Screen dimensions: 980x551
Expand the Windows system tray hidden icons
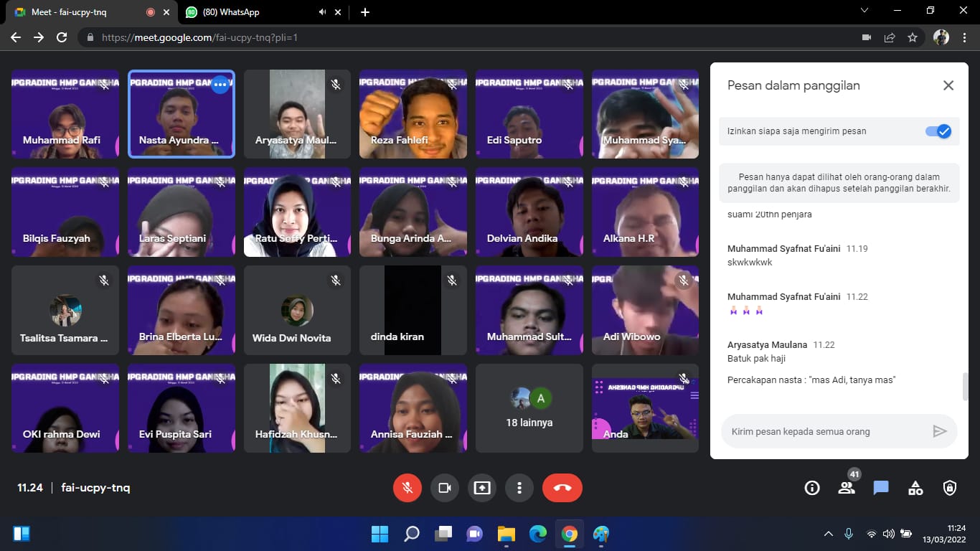pos(828,534)
